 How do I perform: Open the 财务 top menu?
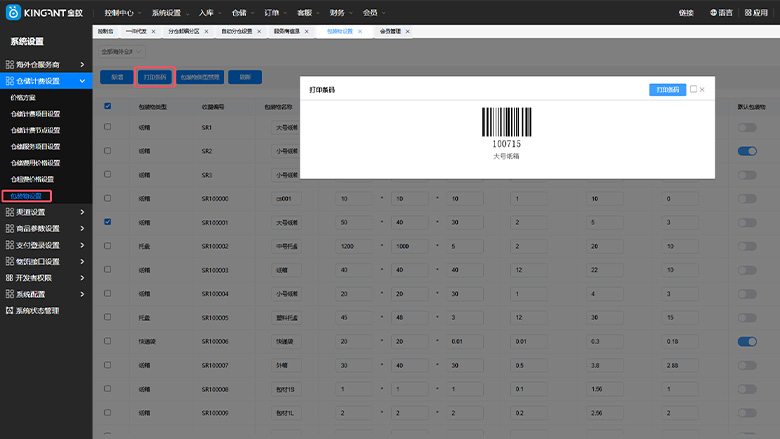pyautogui.click(x=341, y=13)
